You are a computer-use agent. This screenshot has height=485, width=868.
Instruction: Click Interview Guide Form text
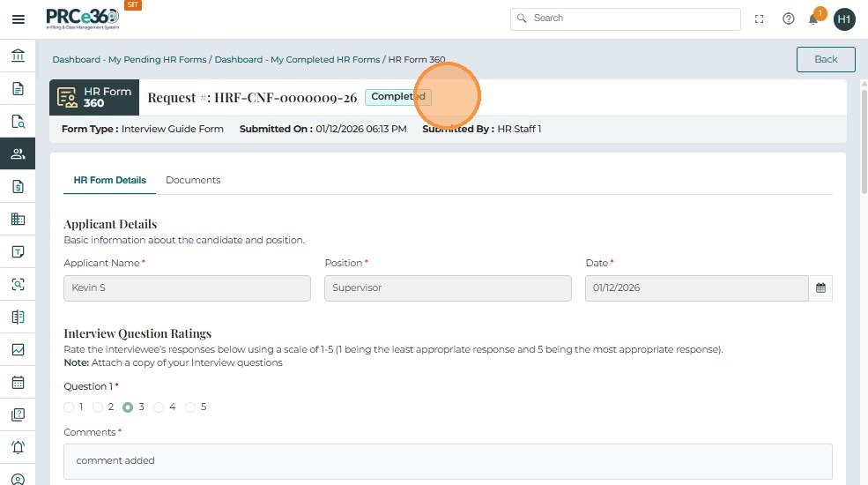click(173, 129)
